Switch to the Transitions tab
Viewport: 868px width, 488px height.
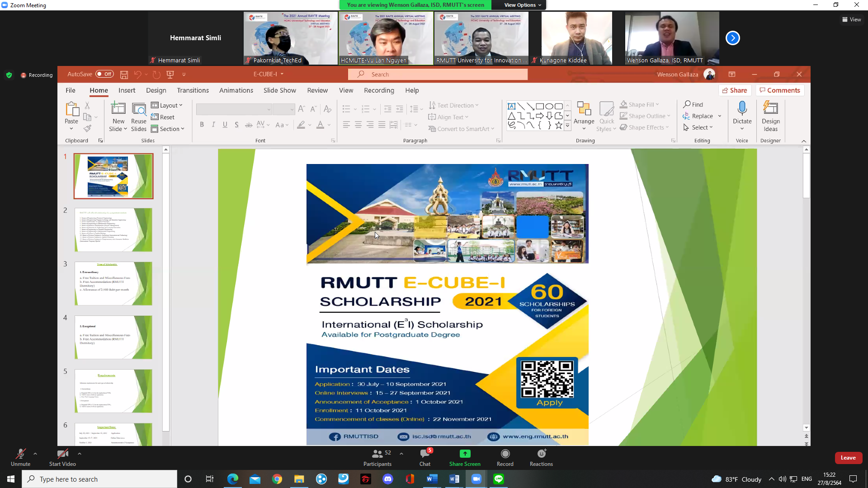tap(193, 90)
